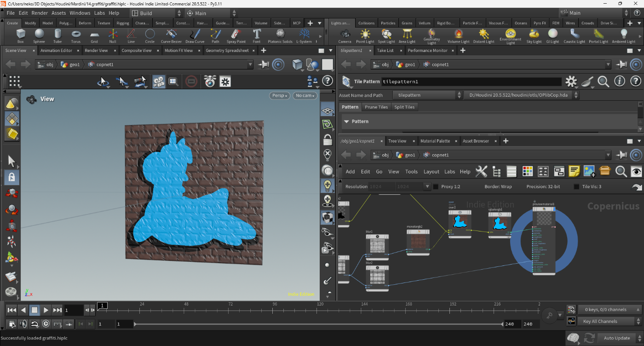Screen dimensions: 644x346
Task: Select the Spray Paint tool
Action: [236, 36]
